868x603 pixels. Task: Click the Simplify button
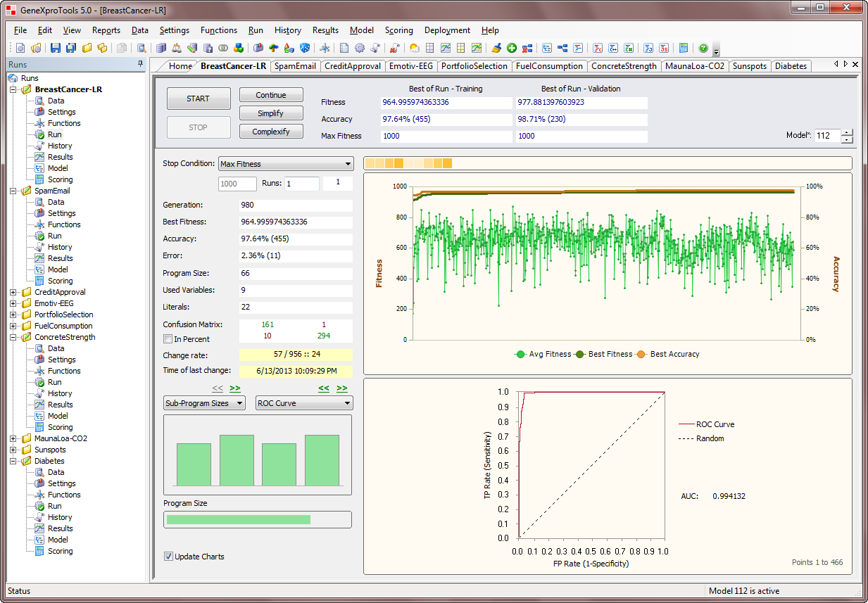271,113
